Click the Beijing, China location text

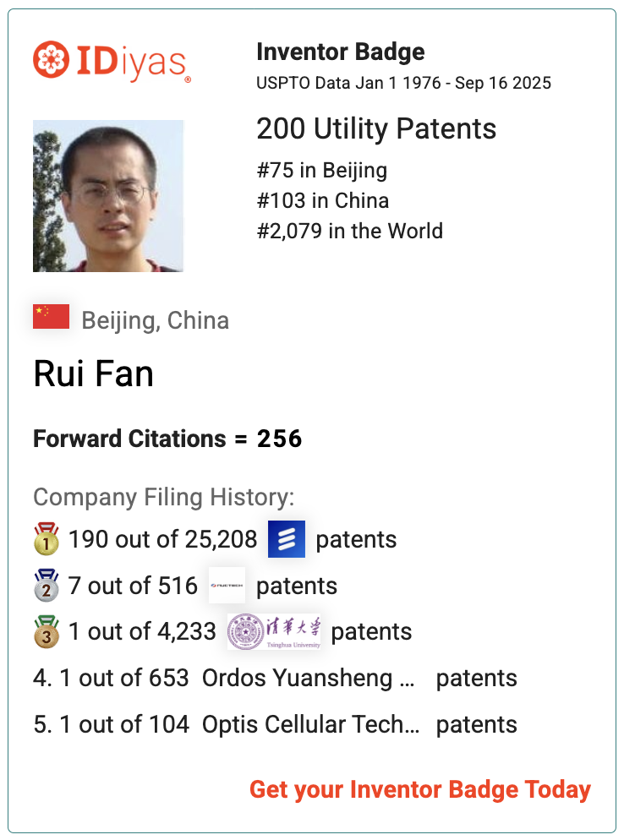[156, 321]
